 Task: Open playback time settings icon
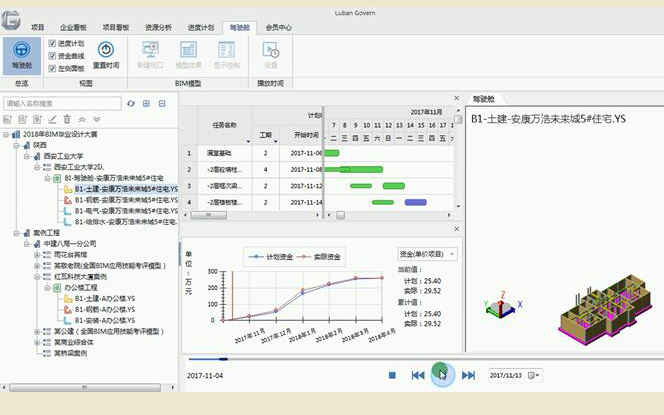coord(271,50)
